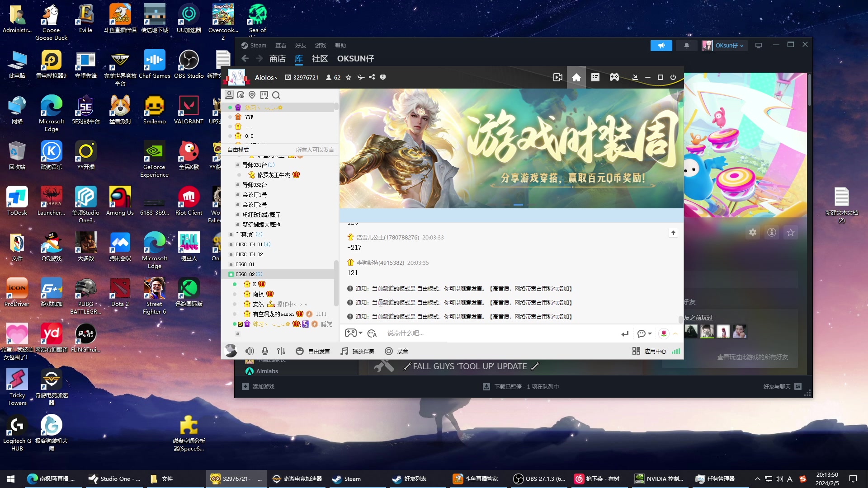Open 下载已暂停 download status in Steam

click(x=521, y=387)
